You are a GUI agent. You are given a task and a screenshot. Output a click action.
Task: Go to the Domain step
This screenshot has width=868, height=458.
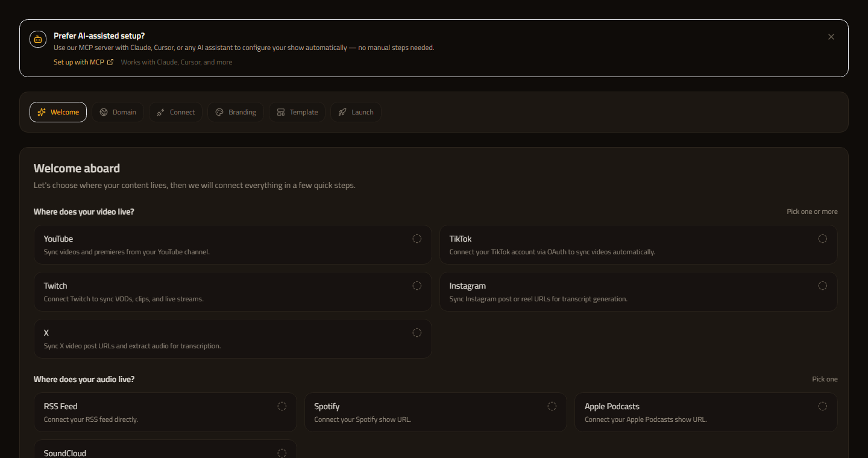coord(118,112)
